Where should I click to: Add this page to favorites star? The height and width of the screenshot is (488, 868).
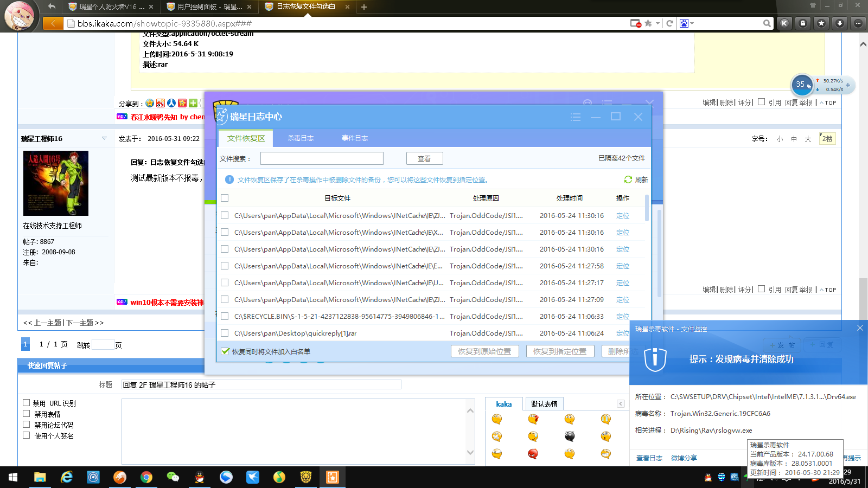click(x=648, y=23)
